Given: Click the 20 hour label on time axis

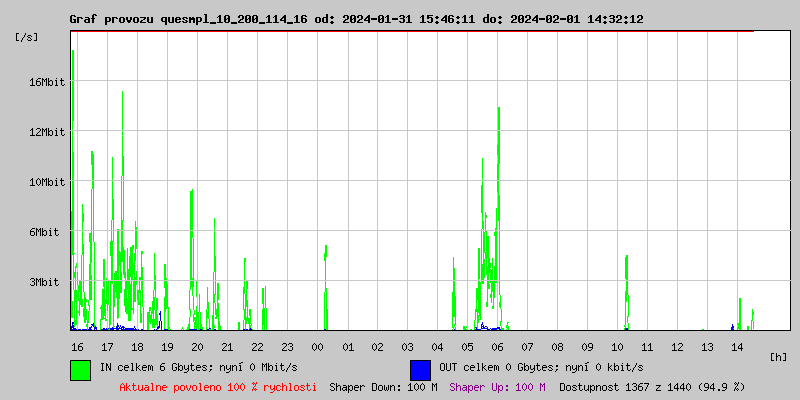Looking at the screenshot, I should [197, 347].
